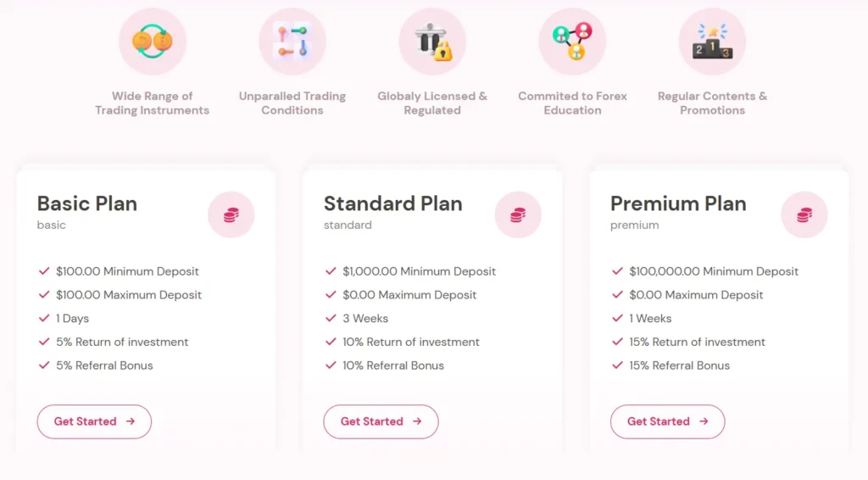The image size is (868, 480).
Task: Select the Premium Plan title text
Action: [678, 204]
